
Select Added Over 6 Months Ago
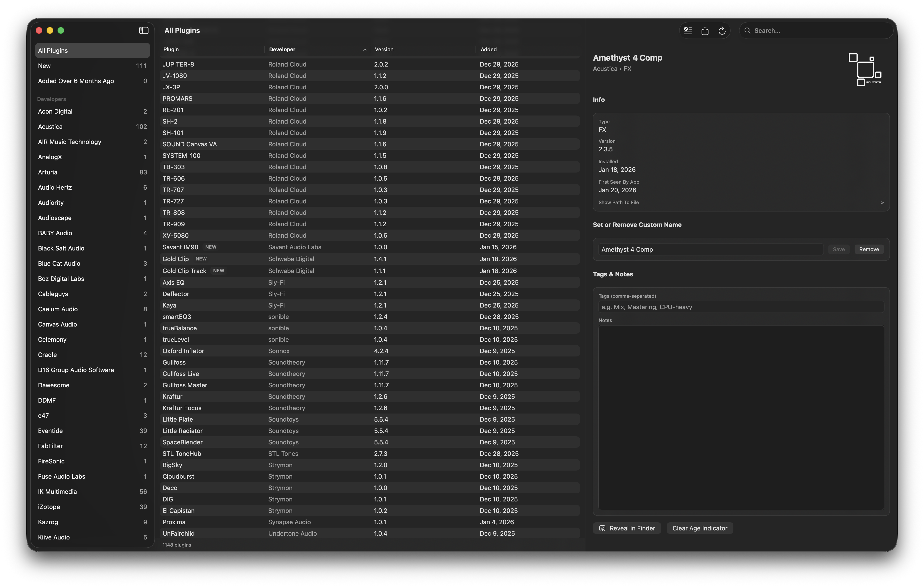point(92,81)
